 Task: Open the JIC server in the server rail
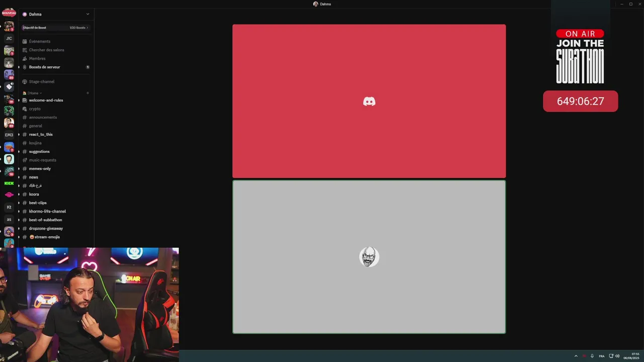(9, 38)
